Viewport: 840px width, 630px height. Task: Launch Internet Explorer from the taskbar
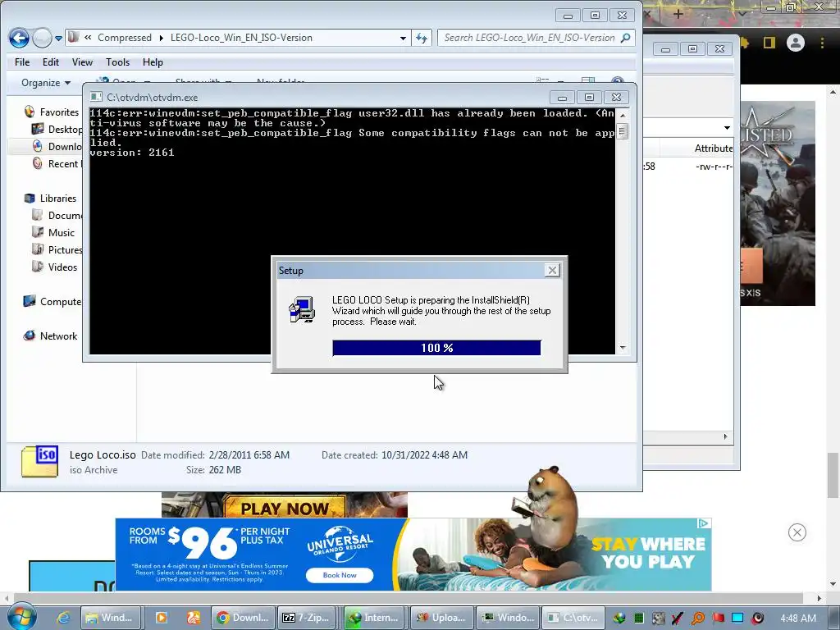(63, 618)
